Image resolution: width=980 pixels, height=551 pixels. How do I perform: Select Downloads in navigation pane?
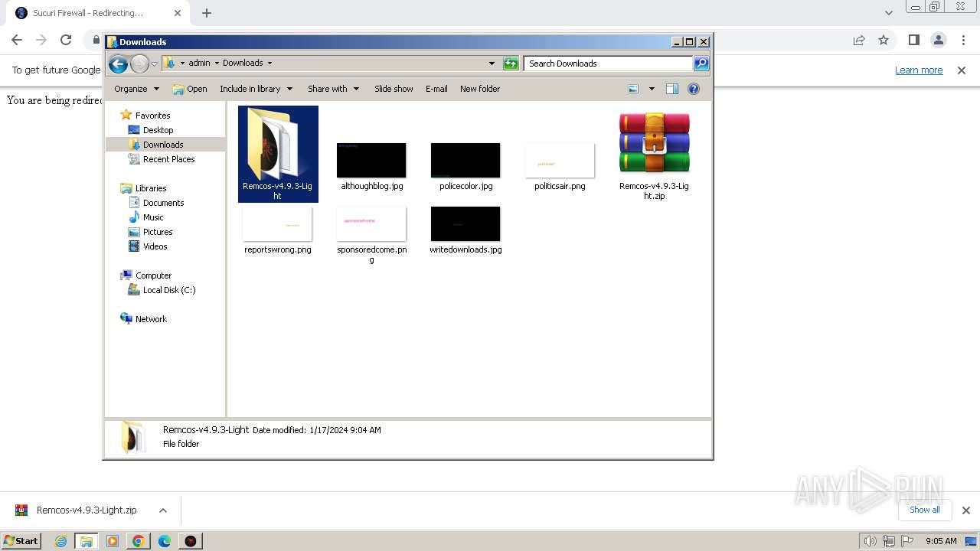click(x=163, y=145)
